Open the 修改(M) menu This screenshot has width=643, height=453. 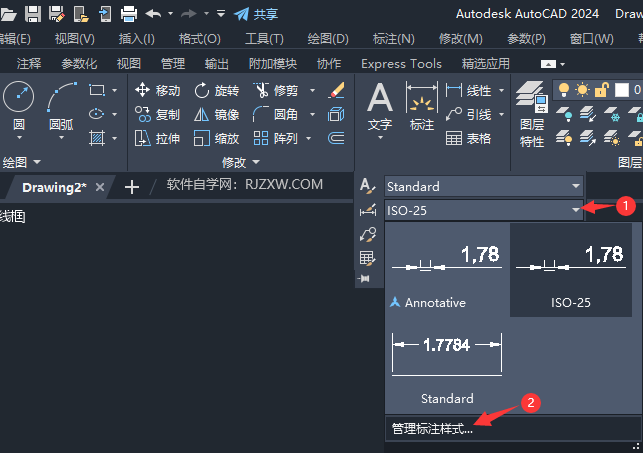pos(461,39)
